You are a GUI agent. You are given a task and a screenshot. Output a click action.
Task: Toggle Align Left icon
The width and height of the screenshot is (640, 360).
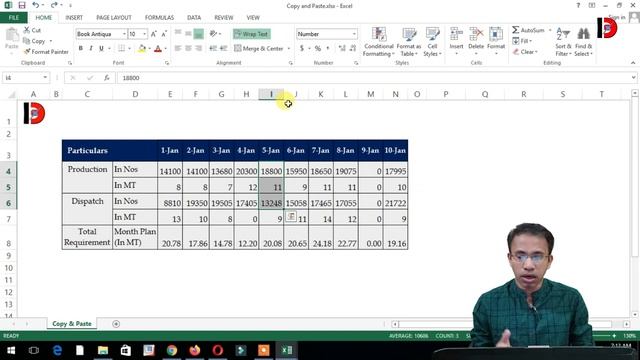point(178,49)
